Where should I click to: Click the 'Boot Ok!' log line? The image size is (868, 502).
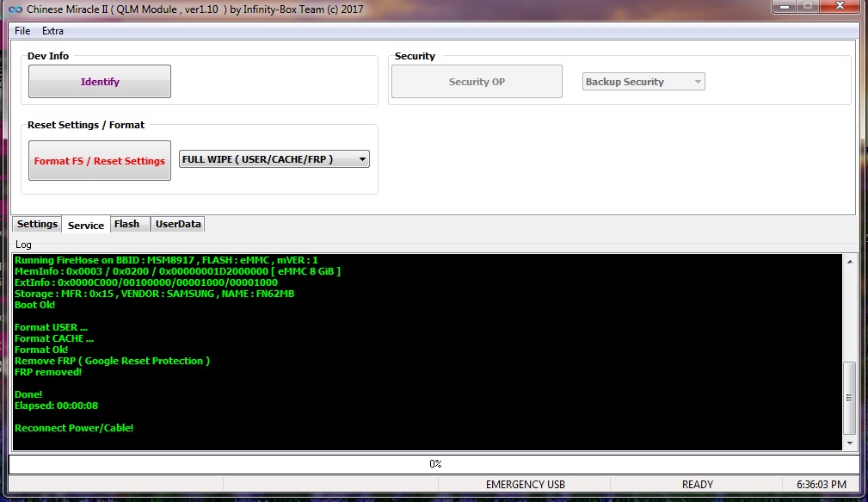[35, 305]
